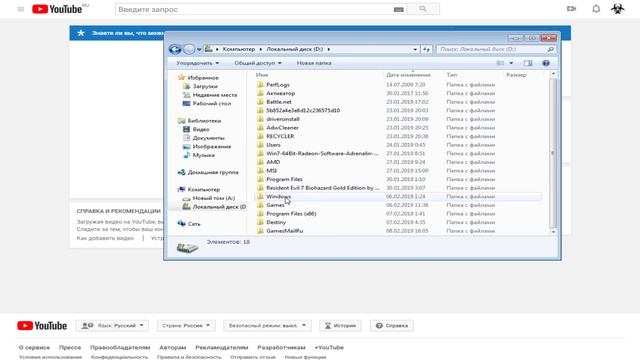Open the Упорядочить menu

tap(198, 63)
